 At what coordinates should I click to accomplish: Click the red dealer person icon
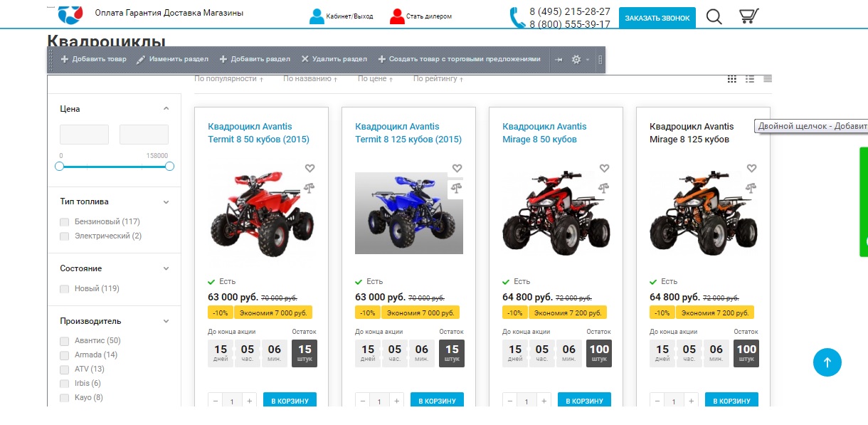397,16
